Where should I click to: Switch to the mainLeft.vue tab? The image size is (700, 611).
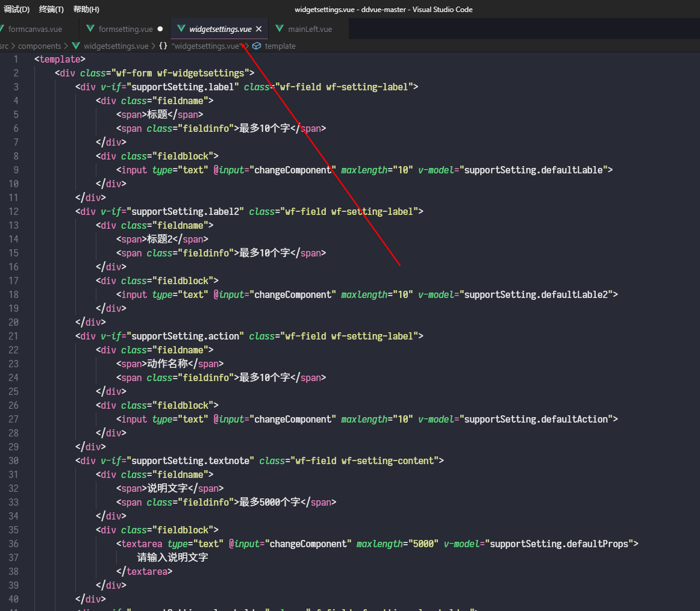click(310, 29)
